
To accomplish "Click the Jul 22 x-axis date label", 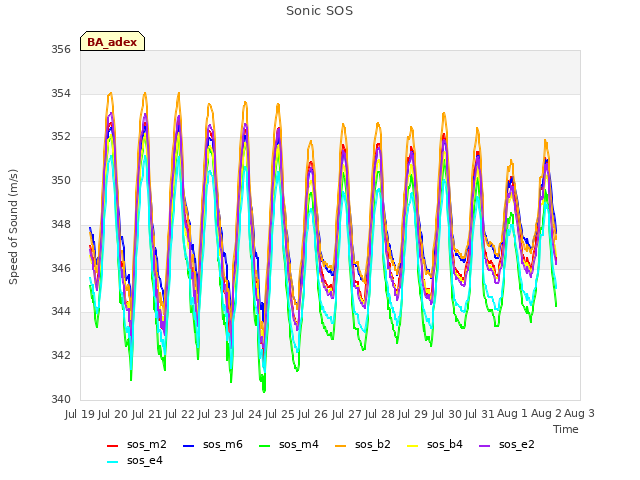I will (180, 414).
